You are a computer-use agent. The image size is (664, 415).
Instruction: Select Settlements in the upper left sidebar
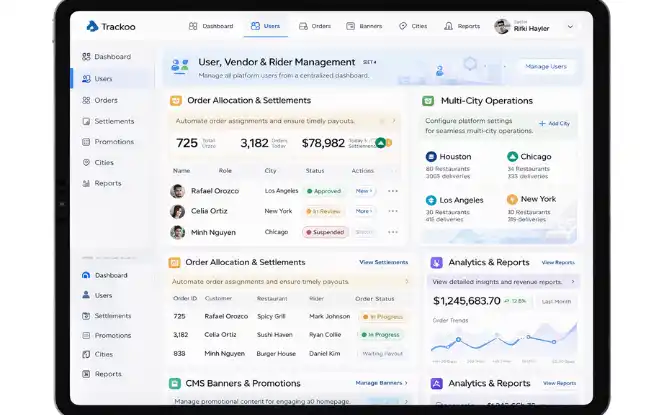pyautogui.click(x=113, y=121)
